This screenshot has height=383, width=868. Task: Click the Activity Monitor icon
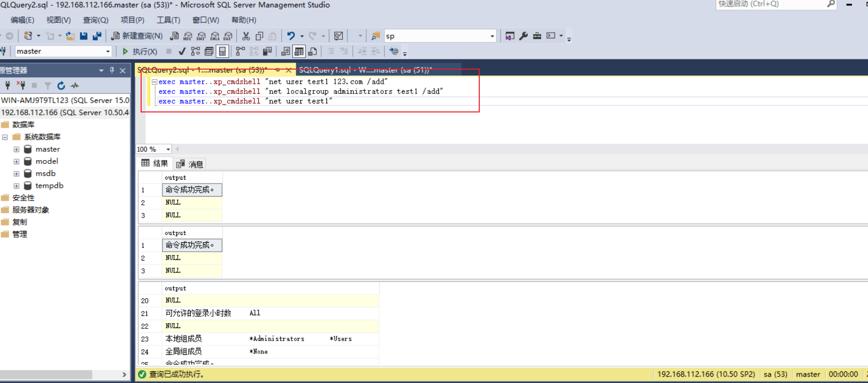339,36
